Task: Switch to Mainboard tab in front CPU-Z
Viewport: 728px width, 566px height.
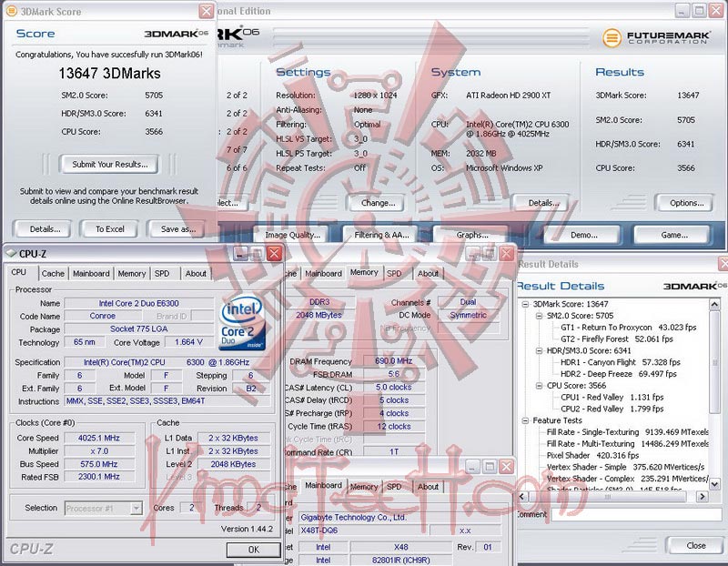Action: click(91, 274)
